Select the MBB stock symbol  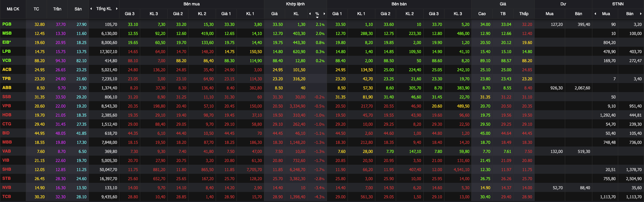(7, 142)
